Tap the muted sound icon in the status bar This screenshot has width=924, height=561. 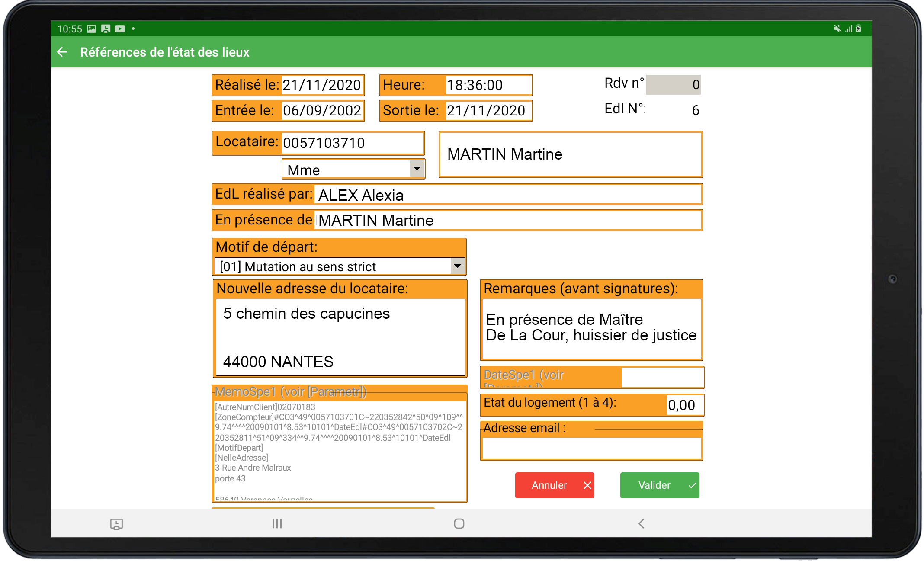(x=837, y=29)
